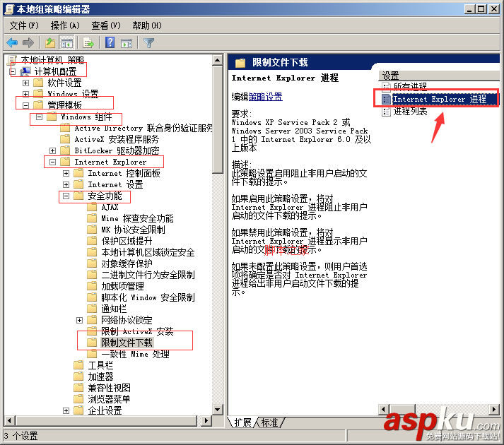Select the 通知栏 folder icon

(92, 309)
